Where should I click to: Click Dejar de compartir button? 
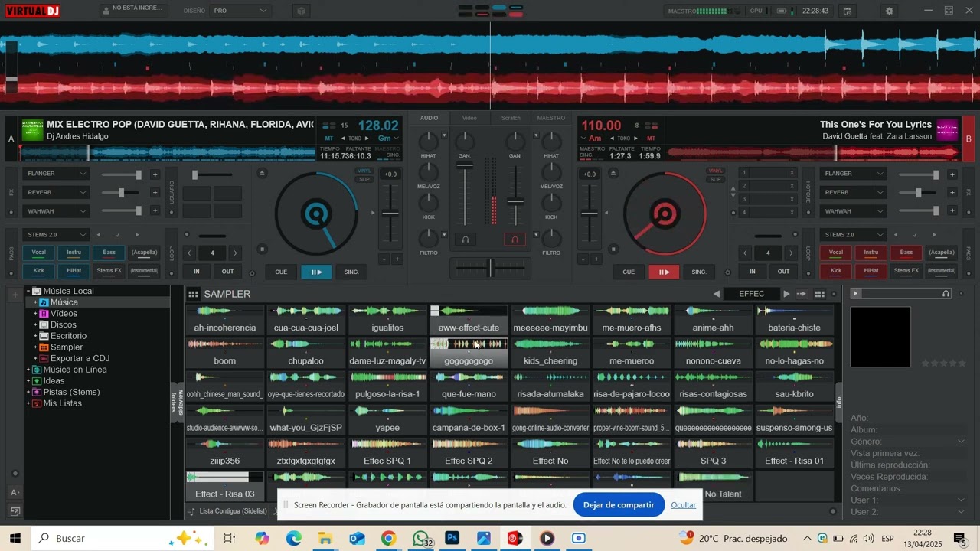tap(619, 505)
